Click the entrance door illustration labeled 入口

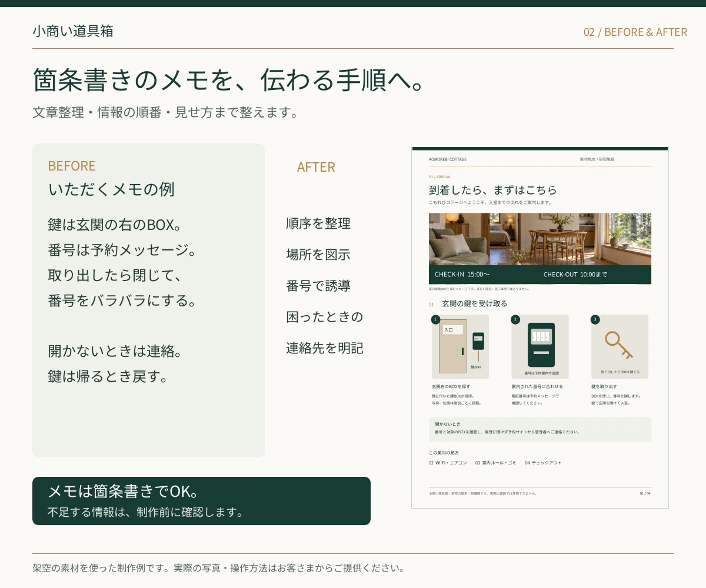tap(453, 346)
